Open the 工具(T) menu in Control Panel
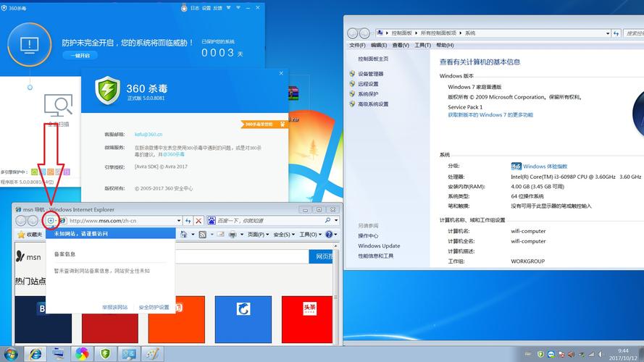This screenshot has height=362, width=644. point(422,45)
